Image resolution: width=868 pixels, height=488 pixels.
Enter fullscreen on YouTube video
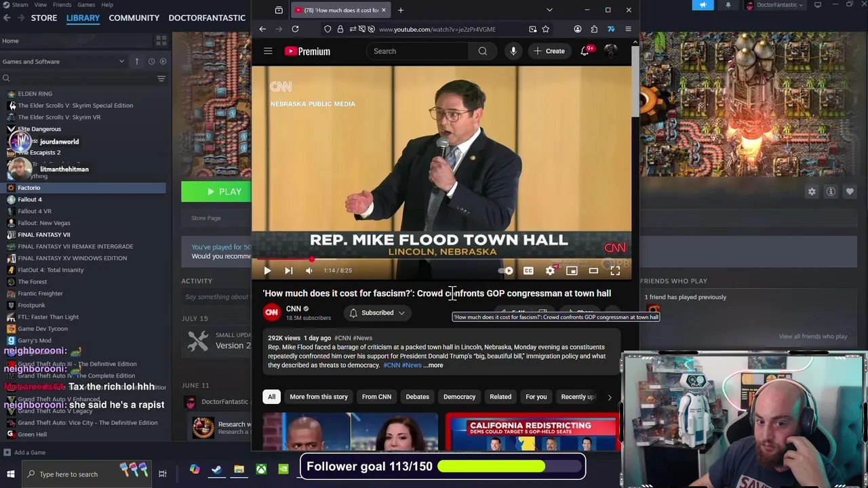[615, 270]
